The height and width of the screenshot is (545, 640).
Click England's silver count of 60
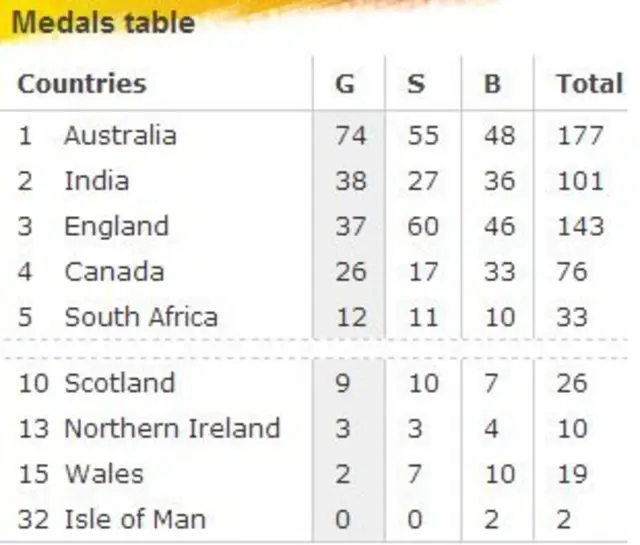coord(423,226)
